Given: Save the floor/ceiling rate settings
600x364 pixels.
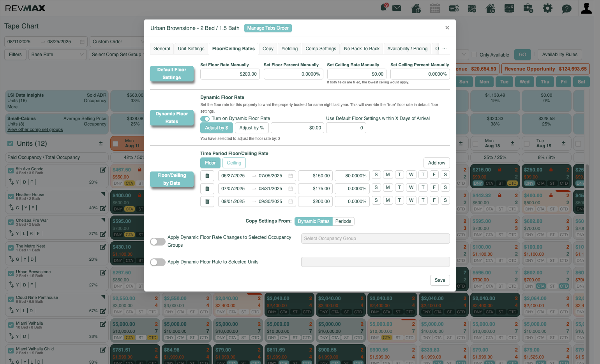Looking at the screenshot, I should tap(440, 280).
